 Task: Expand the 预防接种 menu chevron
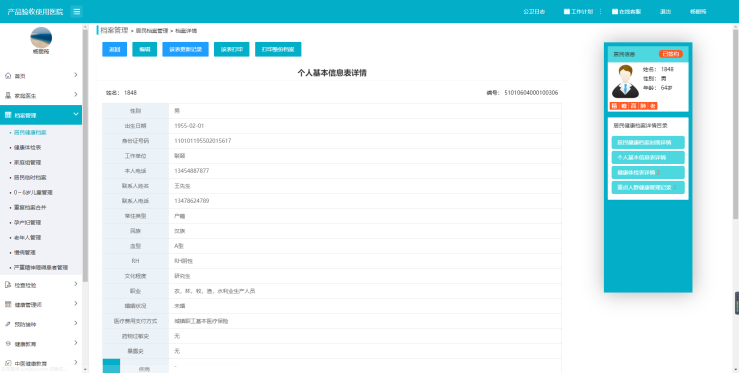(76, 323)
